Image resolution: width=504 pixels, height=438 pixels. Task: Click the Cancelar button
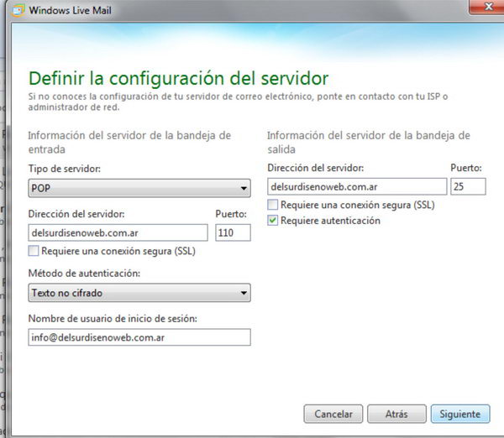pos(333,414)
